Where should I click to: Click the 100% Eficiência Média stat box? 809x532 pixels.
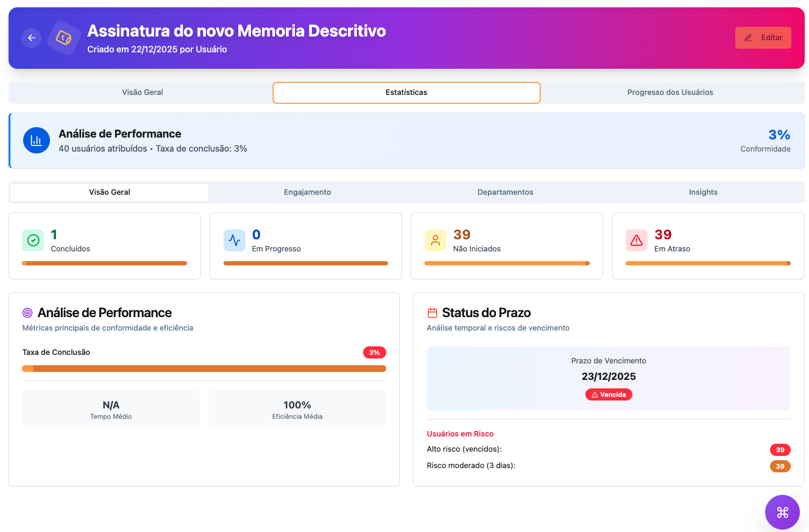297,408
